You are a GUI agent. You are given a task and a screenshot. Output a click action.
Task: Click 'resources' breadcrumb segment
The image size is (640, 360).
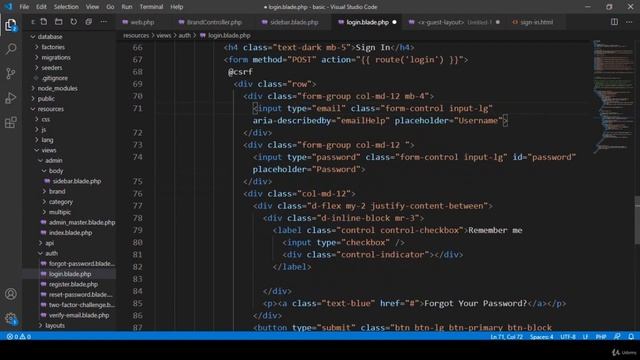[136, 36]
